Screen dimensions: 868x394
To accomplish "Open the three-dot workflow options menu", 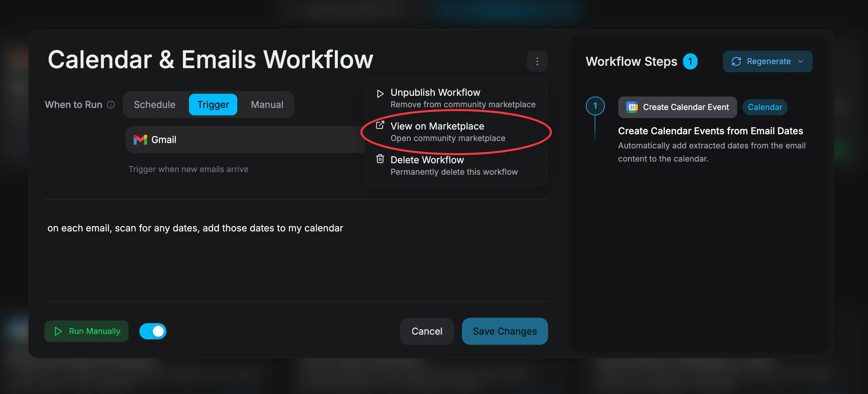I will tap(537, 61).
